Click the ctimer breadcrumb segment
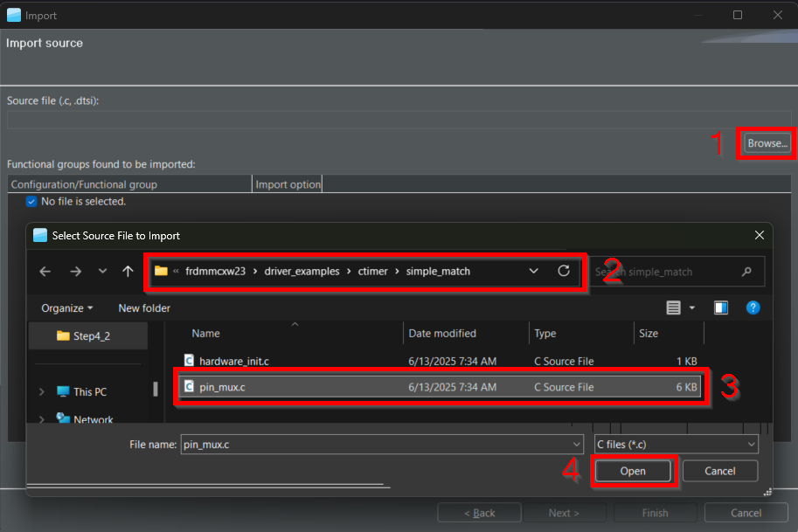 coord(373,271)
